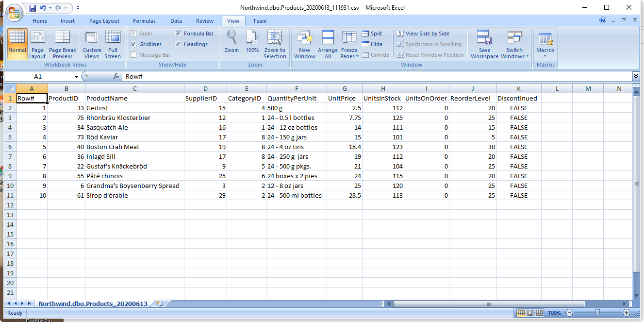
Task: Switch to Full Screen view
Action: pyautogui.click(x=113, y=44)
